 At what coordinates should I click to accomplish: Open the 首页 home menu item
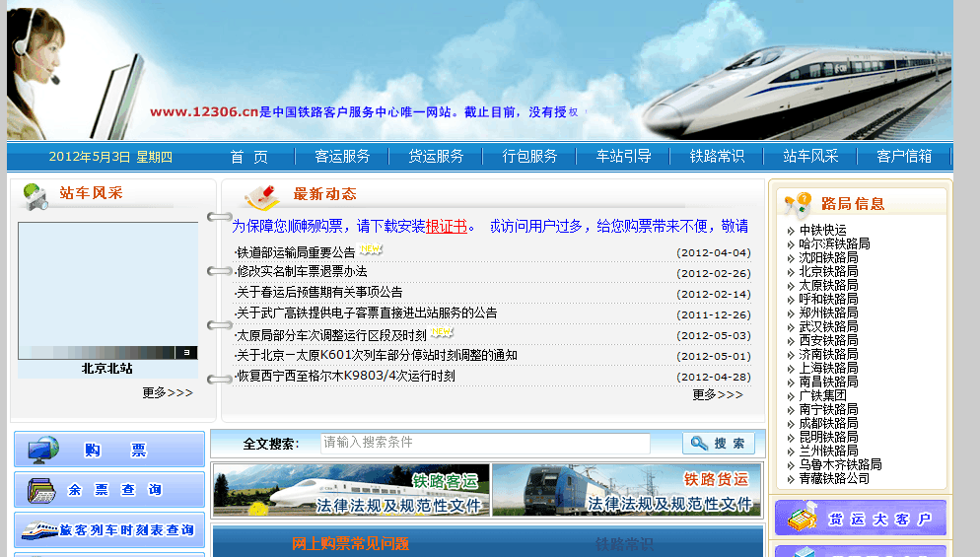pos(248,157)
